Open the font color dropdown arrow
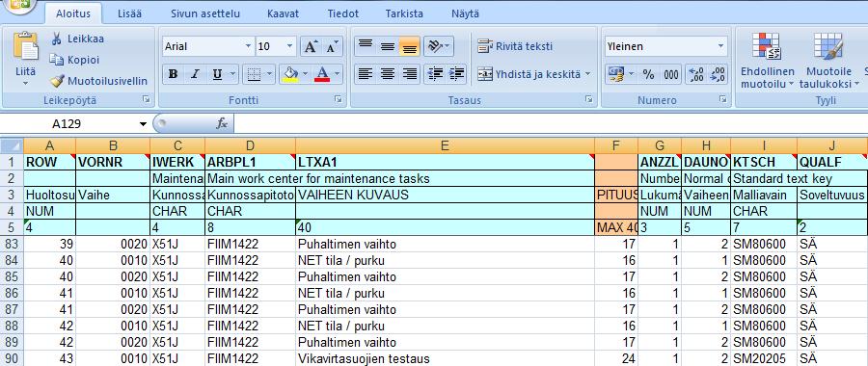 click(337, 74)
